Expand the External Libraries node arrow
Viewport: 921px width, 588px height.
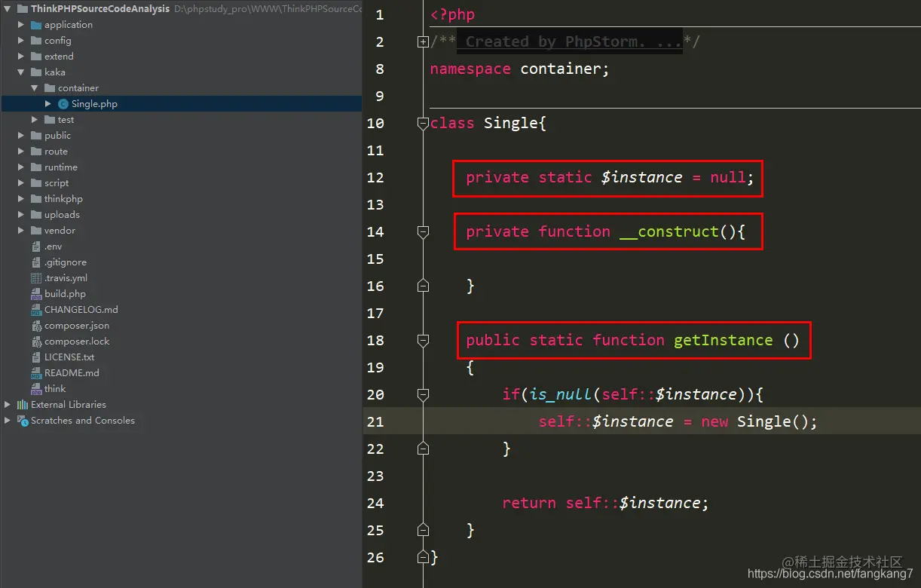pos(8,405)
